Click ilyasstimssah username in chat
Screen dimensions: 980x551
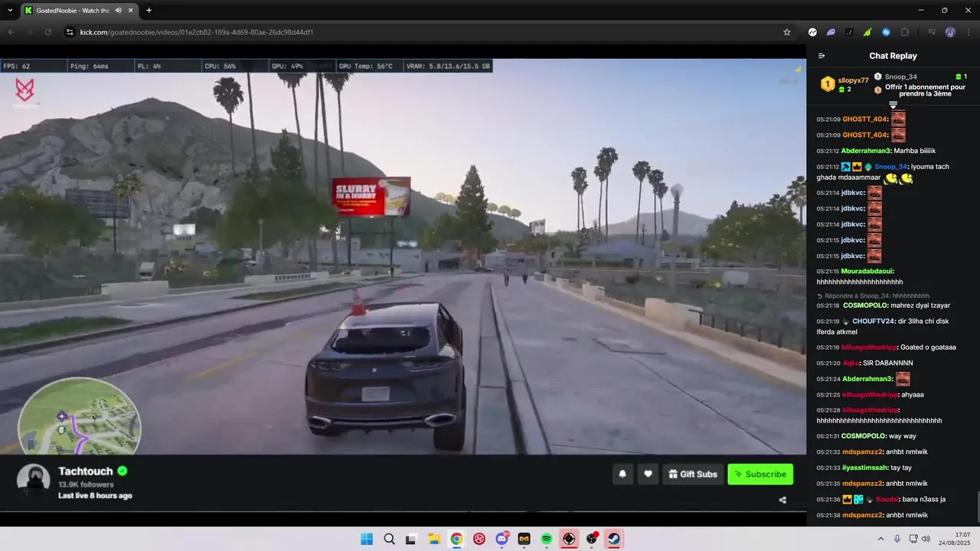pyautogui.click(x=865, y=468)
